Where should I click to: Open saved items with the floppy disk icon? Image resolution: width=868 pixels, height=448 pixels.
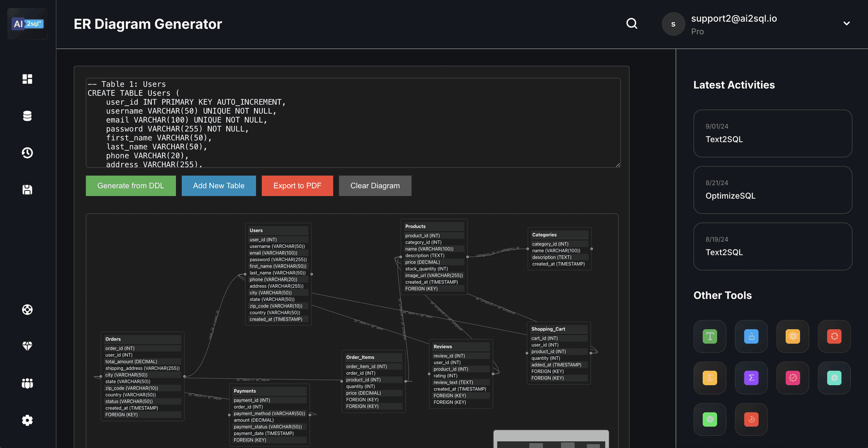(27, 190)
